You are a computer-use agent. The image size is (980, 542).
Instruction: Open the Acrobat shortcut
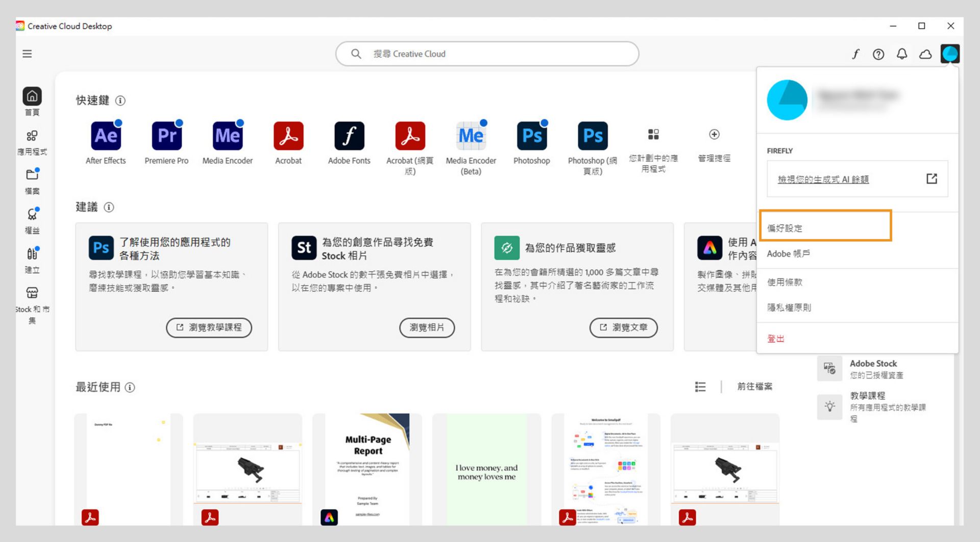point(288,143)
